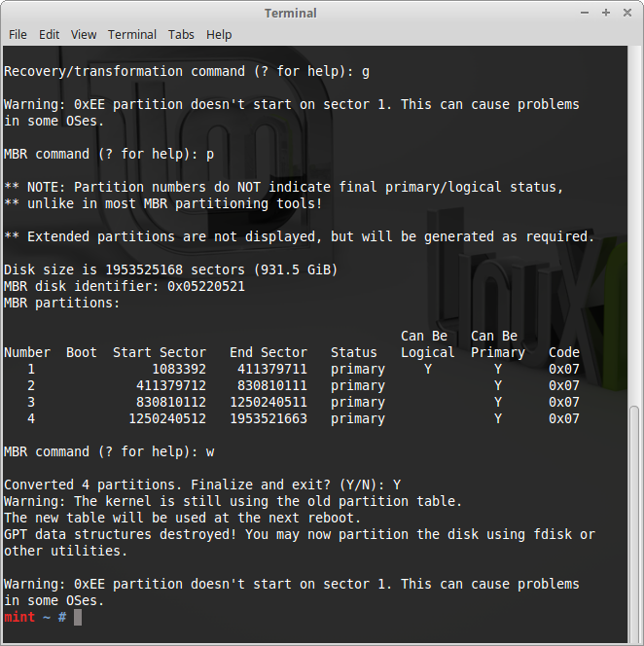
Task: Close the Terminal window
Action: 627,13
